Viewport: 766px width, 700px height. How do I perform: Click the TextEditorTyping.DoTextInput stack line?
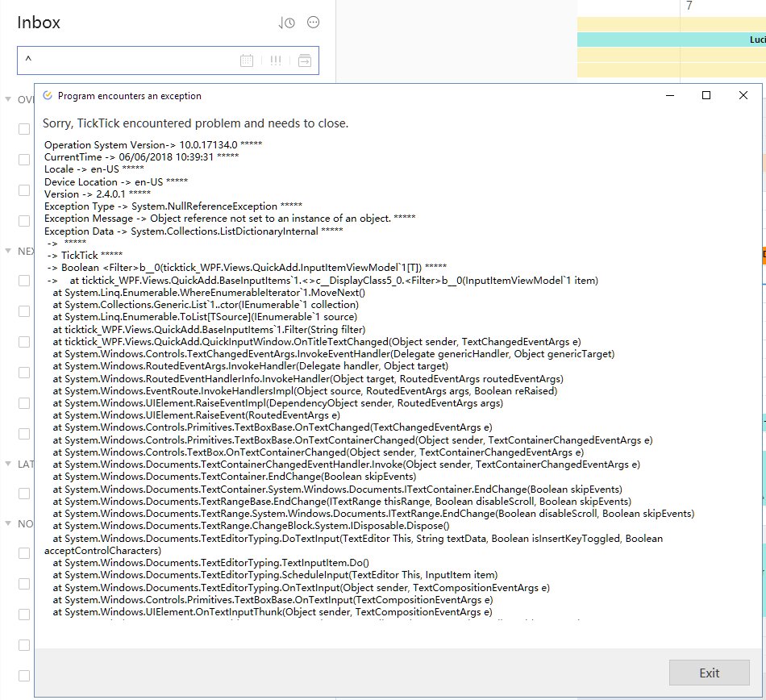[x=354, y=544]
